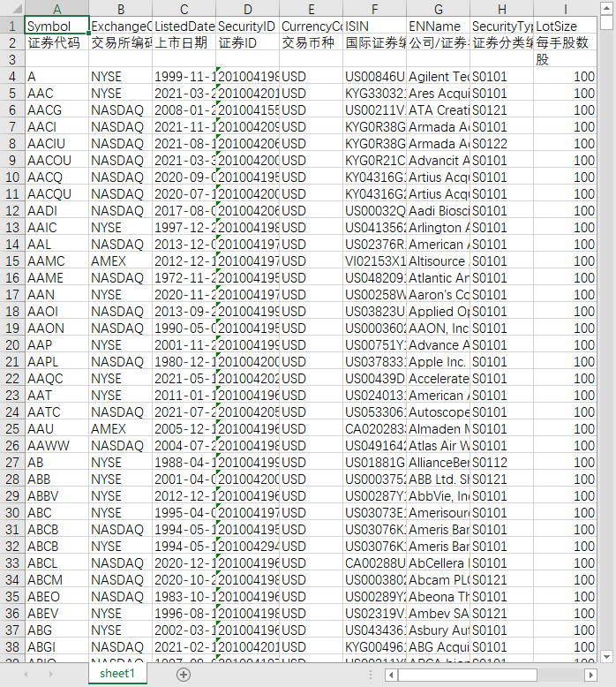Select cell containing 上市日期
Viewport: 616px width, 687px height.
184,42
